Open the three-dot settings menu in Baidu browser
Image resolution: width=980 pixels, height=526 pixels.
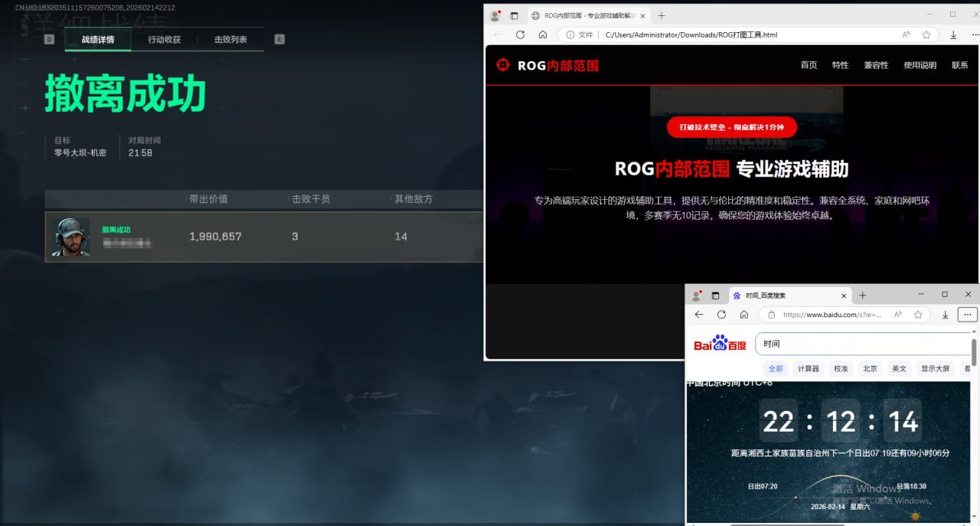[x=968, y=315]
